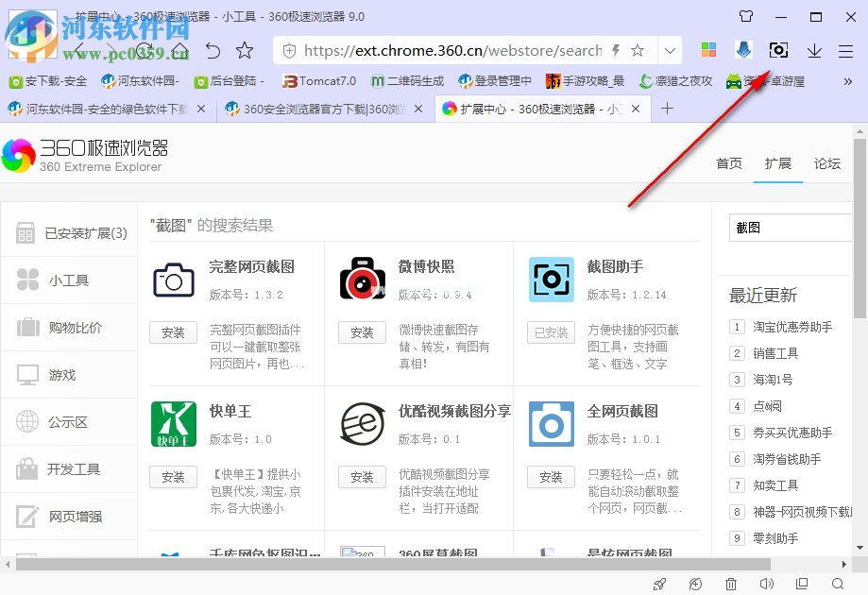Mute sound via the speaker icon

pyautogui.click(x=765, y=584)
